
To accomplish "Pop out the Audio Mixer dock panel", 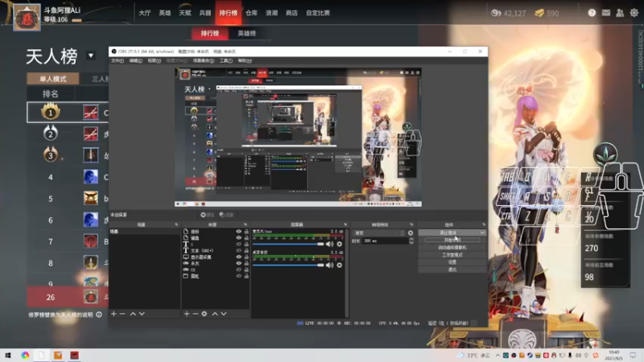I will point(345,224).
